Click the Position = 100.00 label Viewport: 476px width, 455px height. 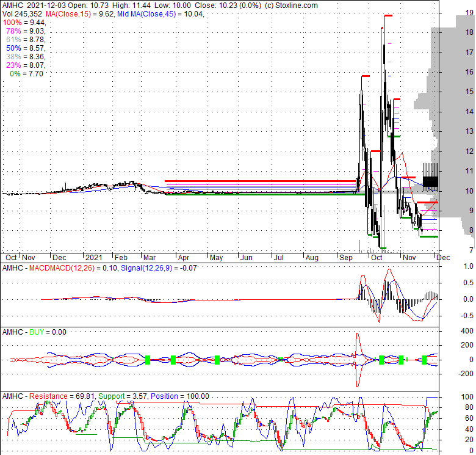pyautogui.click(x=179, y=396)
